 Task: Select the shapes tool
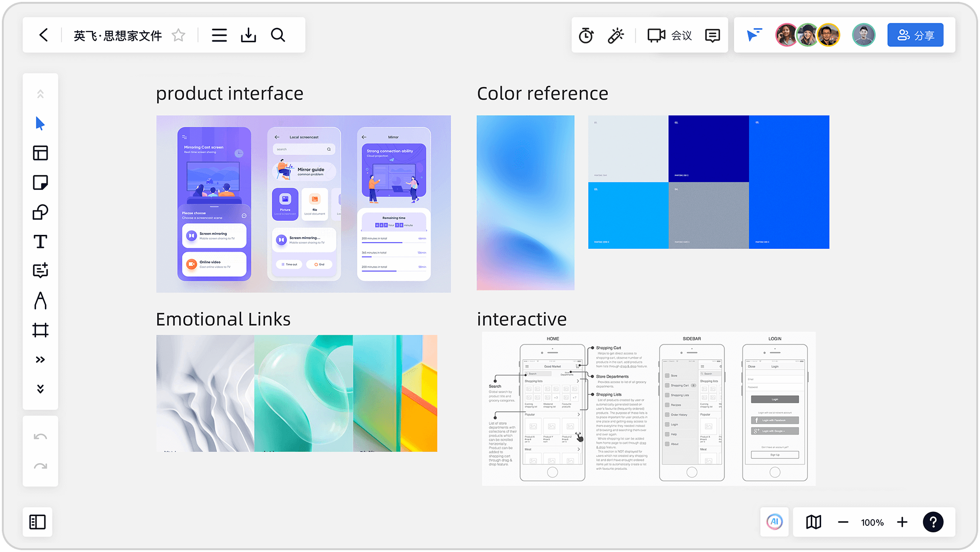click(x=40, y=212)
